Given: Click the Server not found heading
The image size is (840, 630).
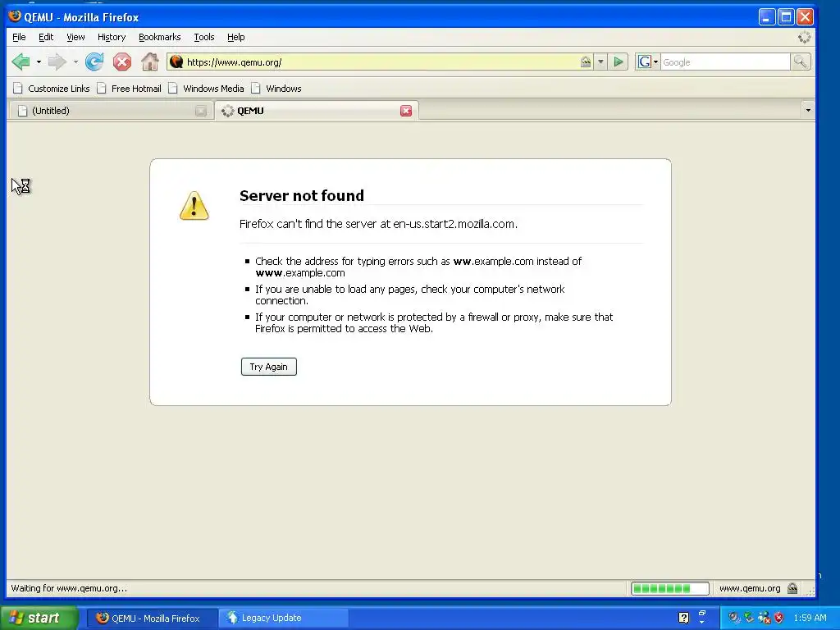Looking at the screenshot, I should [x=302, y=195].
